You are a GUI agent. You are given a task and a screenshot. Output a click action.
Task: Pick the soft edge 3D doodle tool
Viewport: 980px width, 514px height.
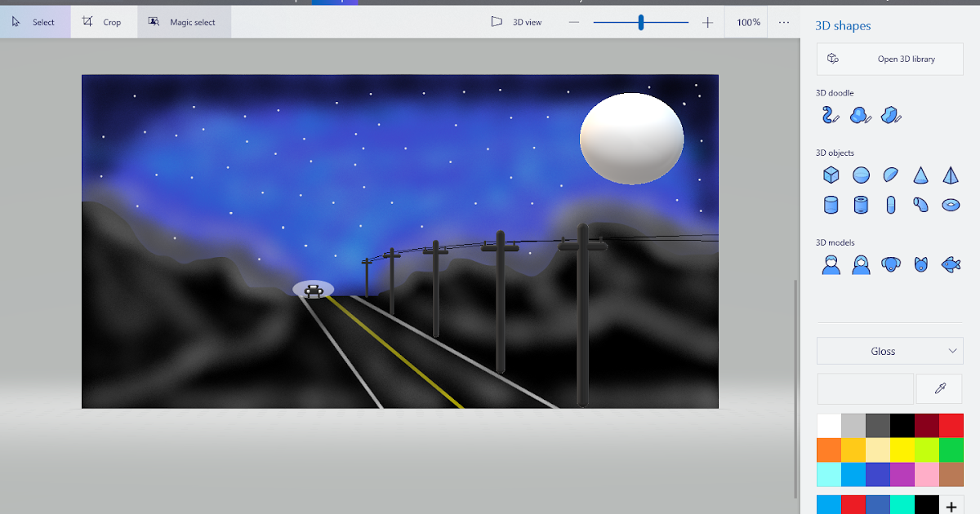coord(861,115)
